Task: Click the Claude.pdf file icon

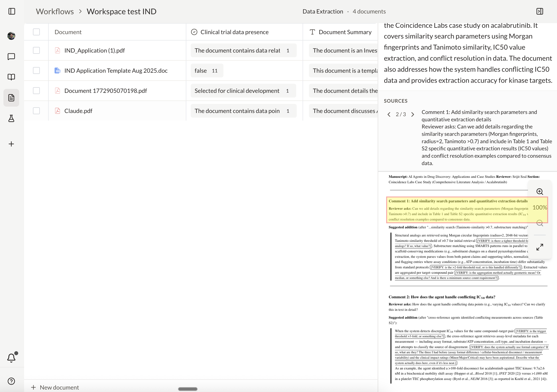Action: tap(58, 111)
